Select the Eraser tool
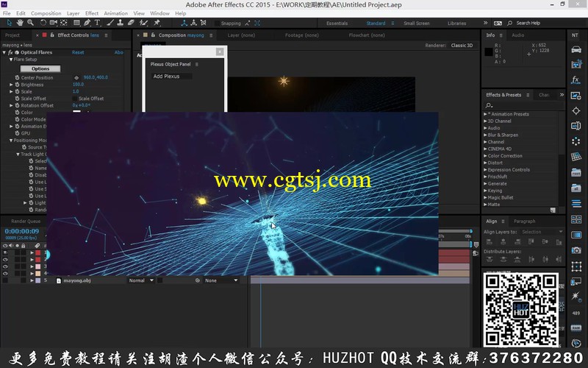Image resolution: width=588 pixels, height=368 pixels. coord(131,23)
